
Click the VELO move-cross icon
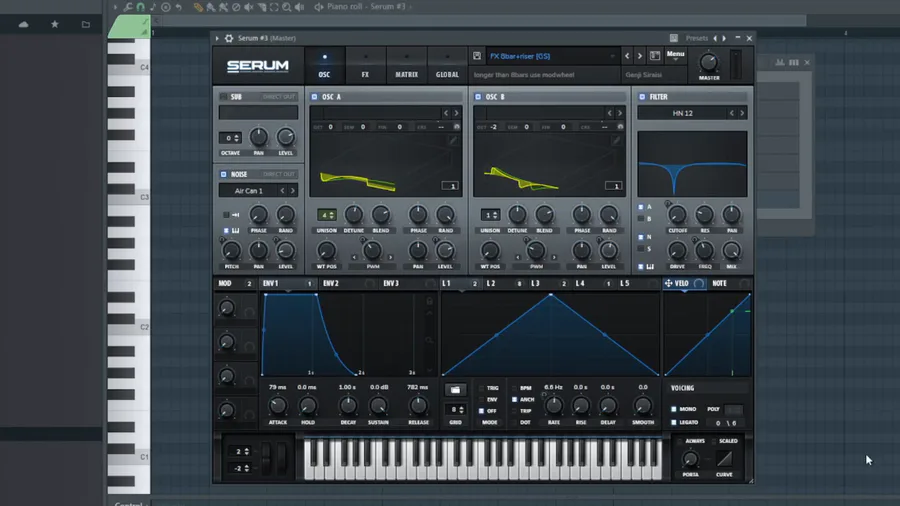pyautogui.click(x=668, y=283)
